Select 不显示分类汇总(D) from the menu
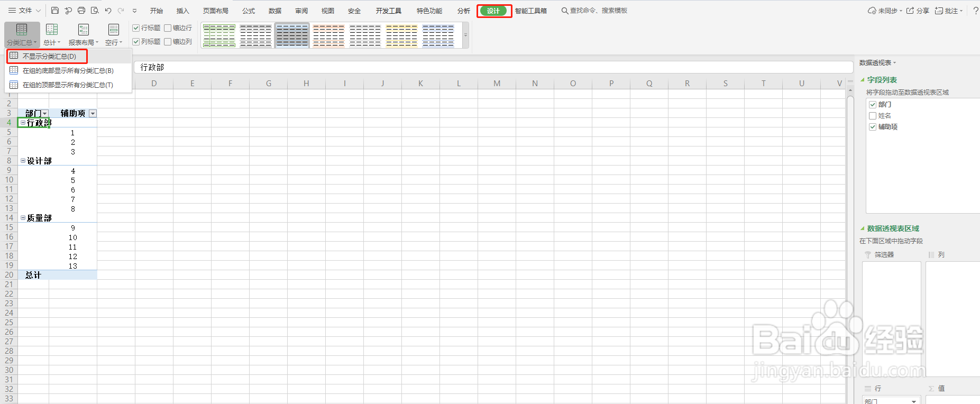 pos(69,56)
